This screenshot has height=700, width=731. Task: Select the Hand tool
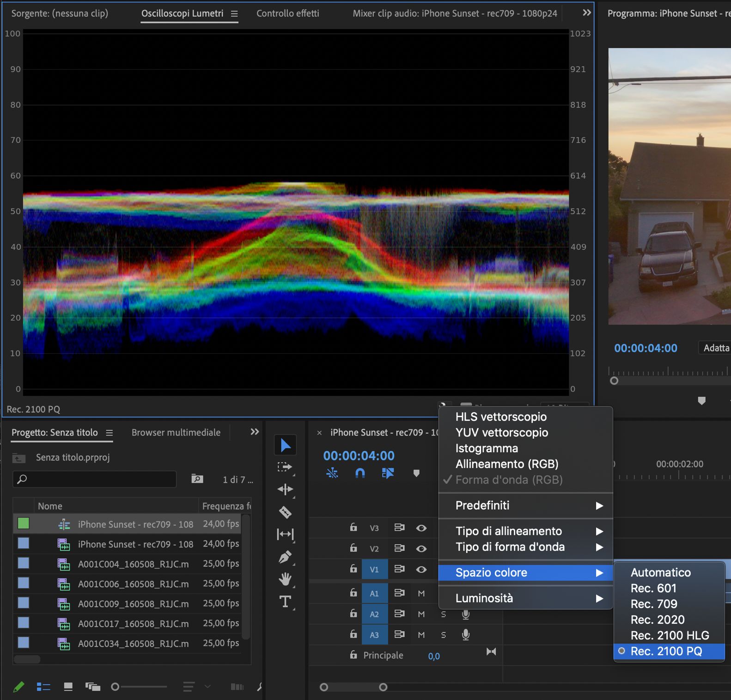pyautogui.click(x=285, y=579)
